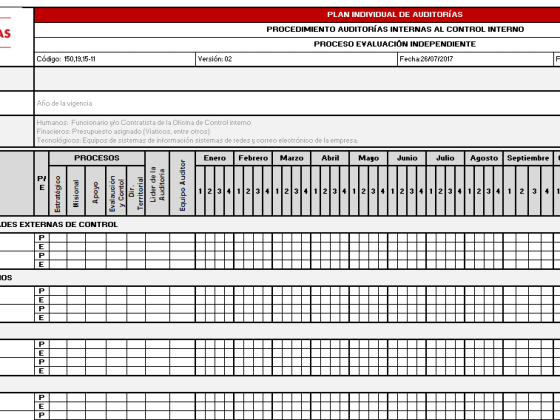
Task: Click the Código: 150,19,15-11 cell
Action: [x=115, y=59]
